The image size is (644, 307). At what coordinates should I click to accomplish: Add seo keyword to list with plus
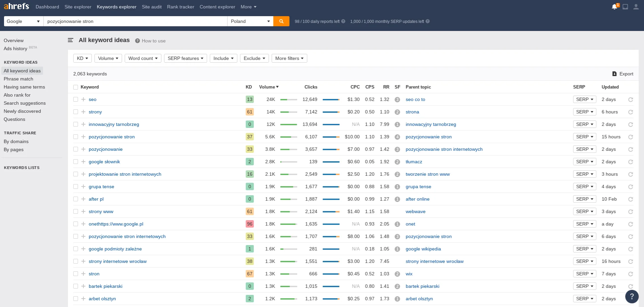click(83, 99)
